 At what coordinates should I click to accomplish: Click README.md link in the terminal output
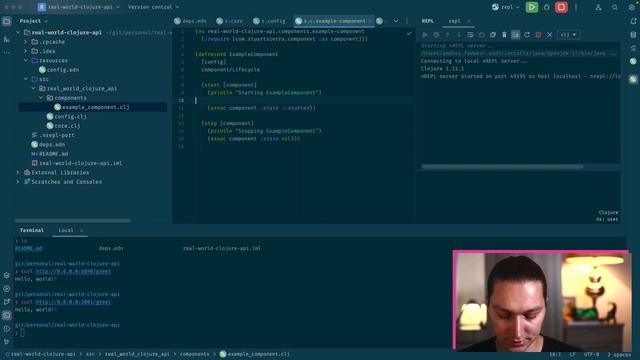point(28,248)
